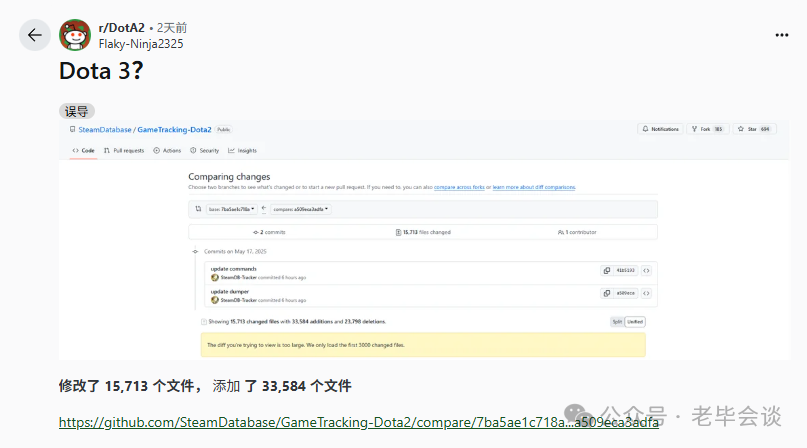Screen dimensions: 807x448
Task: Open the update commands commit title
Action: point(233,269)
